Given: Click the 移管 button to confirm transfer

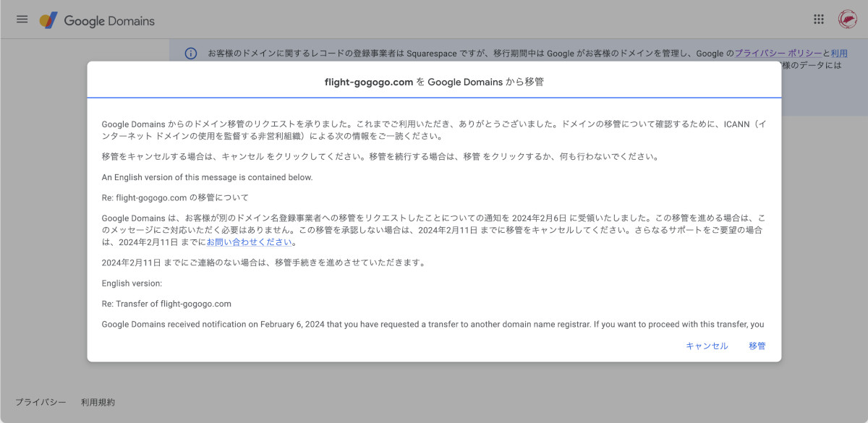Looking at the screenshot, I should click(x=757, y=346).
